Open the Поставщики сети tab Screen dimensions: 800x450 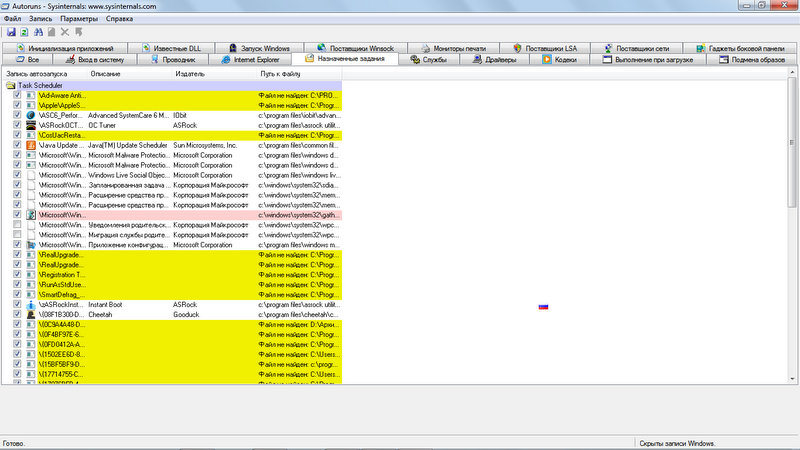(636, 48)
